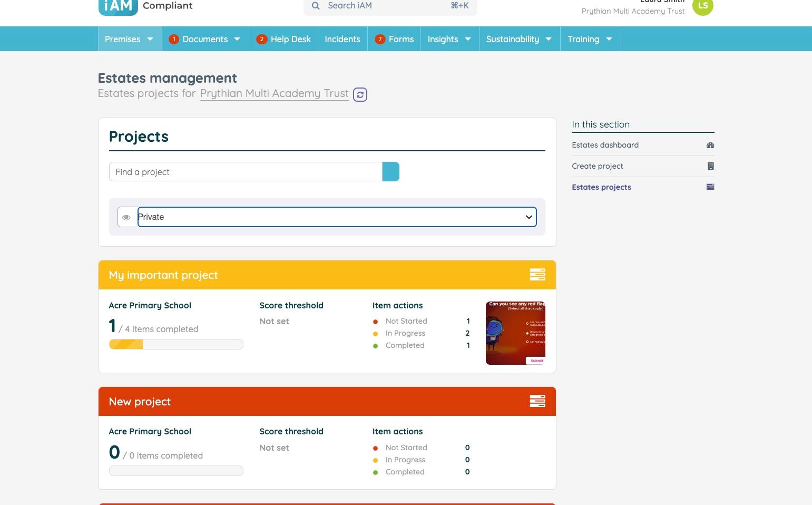Open the LS user avatar
Viewport: 812px width, 505px height.
click(702, 6)
